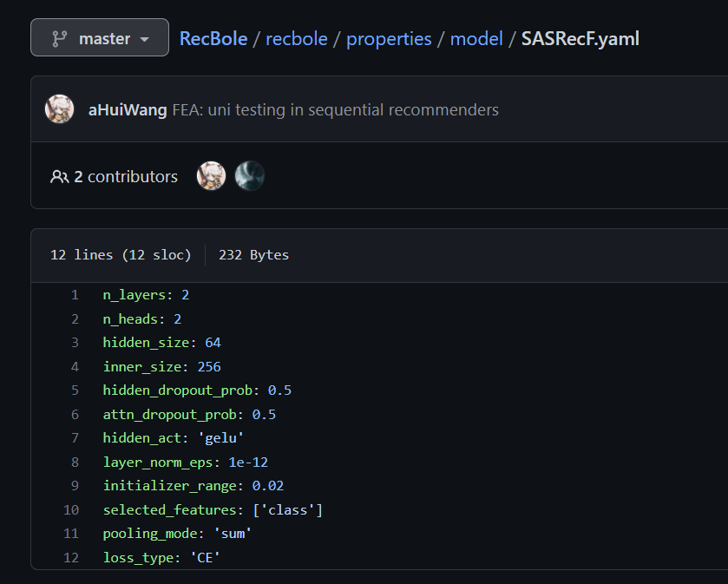Click the text 'inner_size: 256'

(x=161, y=367)
